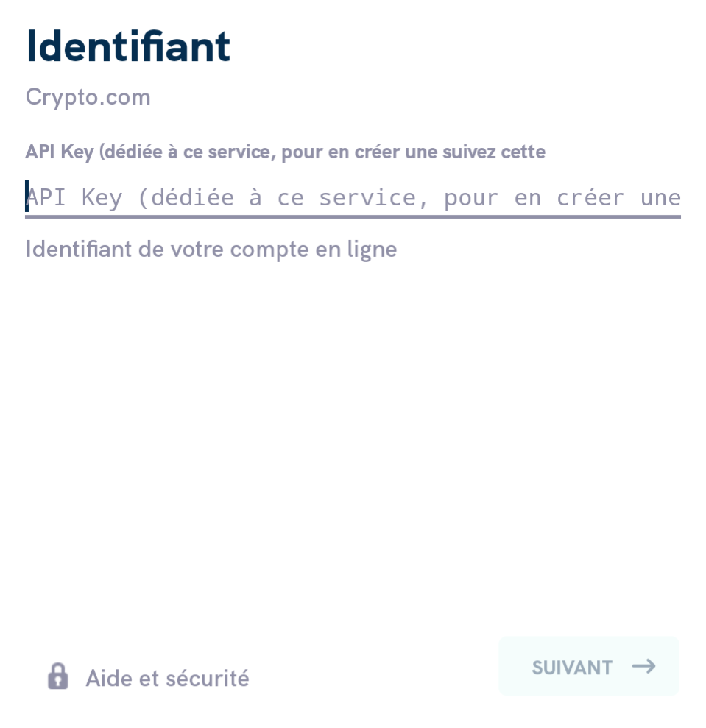The height and width of the screenshot is (728, 706).
Task: Place caret at the text cursor in field
Action: coord(27,197)
